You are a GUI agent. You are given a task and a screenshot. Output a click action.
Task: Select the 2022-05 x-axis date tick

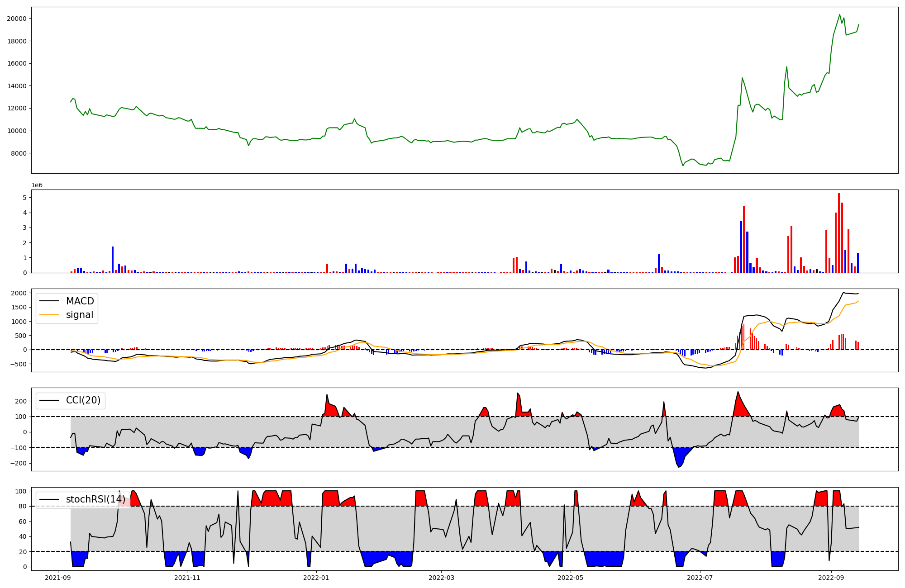pyautogui.click(x=571, y=578)
